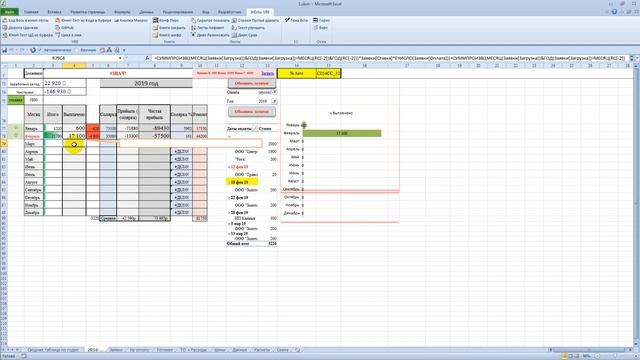Click the Save icon in quick access toolbar

click(x=4, y=50)
